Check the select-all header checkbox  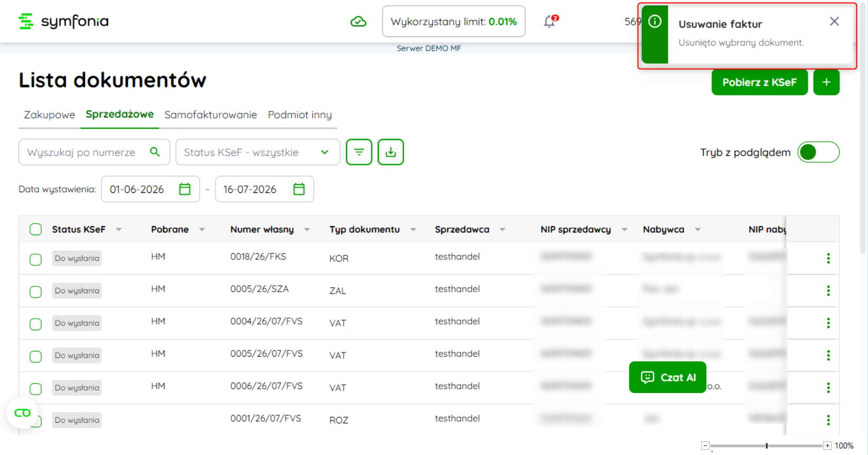point(35,229)
